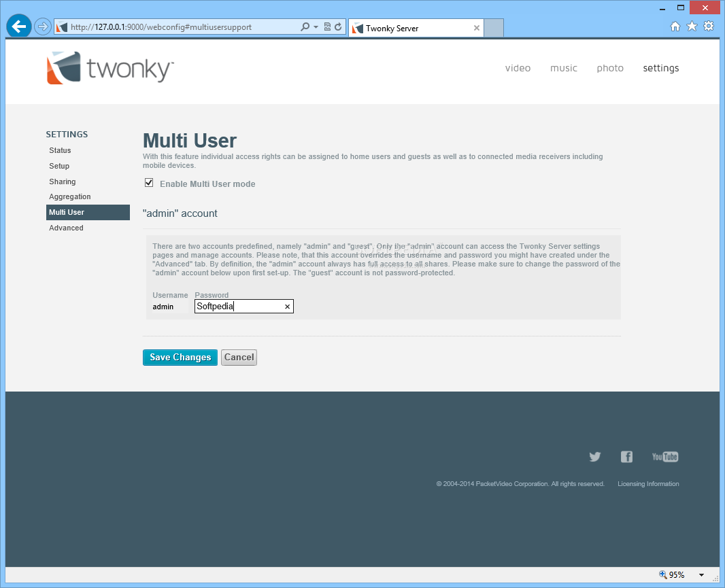Screen dimensions: 725x588
Task: Select Advanced in settings sidebar
Action: point(66,228)
